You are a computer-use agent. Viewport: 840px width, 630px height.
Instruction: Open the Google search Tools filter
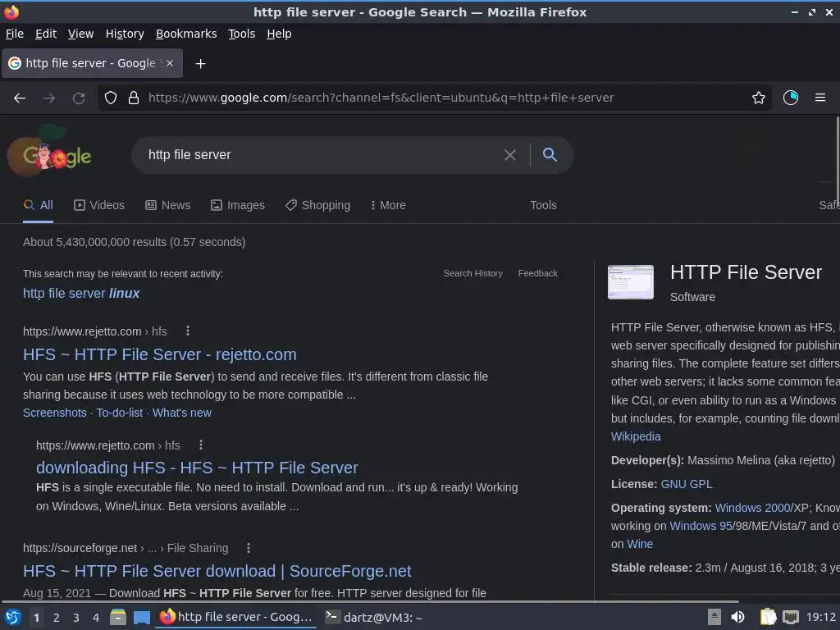(x=543, y=205)
